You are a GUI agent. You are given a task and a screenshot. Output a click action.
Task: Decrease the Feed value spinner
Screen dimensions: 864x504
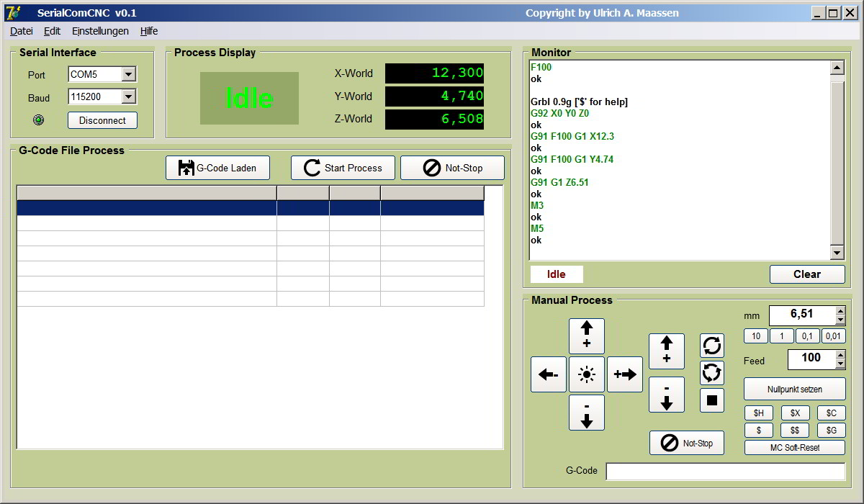click(x=840, y=364)
